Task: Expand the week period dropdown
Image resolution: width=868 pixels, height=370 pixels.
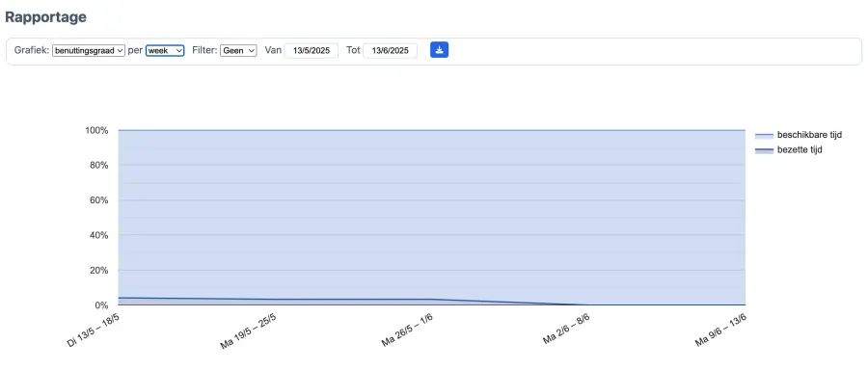Action: pyautogui.click(x=165, y=50)
